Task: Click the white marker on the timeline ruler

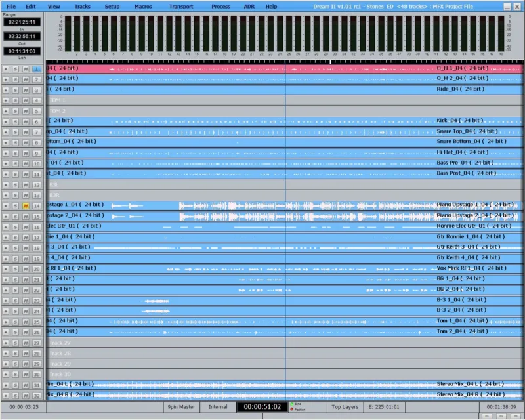Action: tap(330, 62)
